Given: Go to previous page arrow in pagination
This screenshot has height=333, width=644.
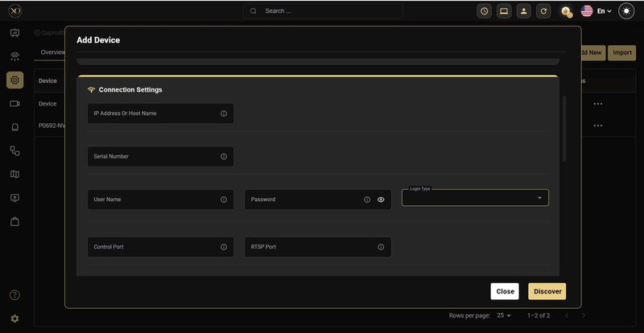Looking at the screenshot, I should (x=567, y=315).
